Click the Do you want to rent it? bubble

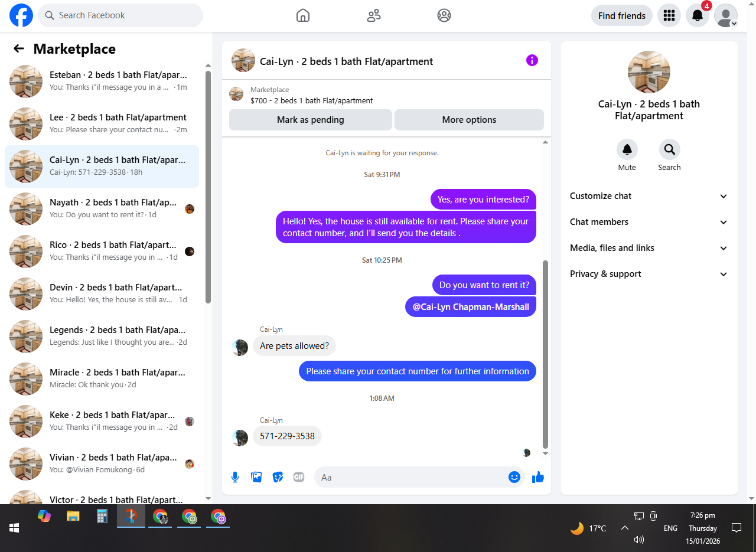point(484,285)
